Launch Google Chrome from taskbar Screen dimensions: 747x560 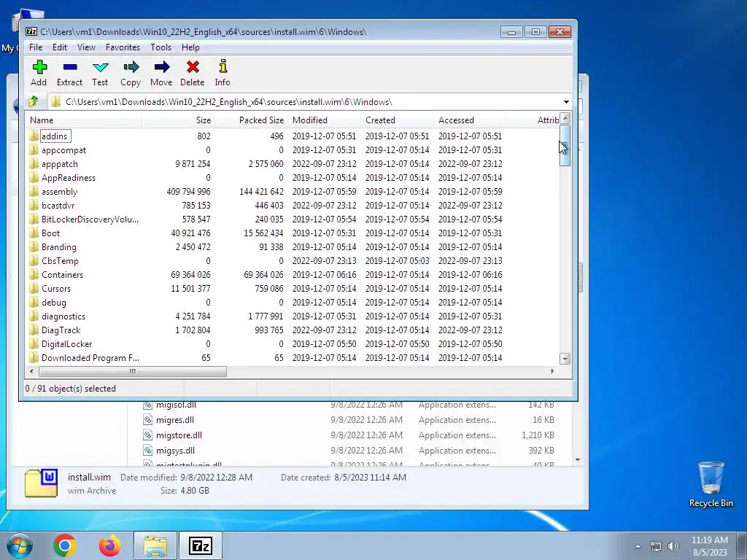(x=65, y=545)
